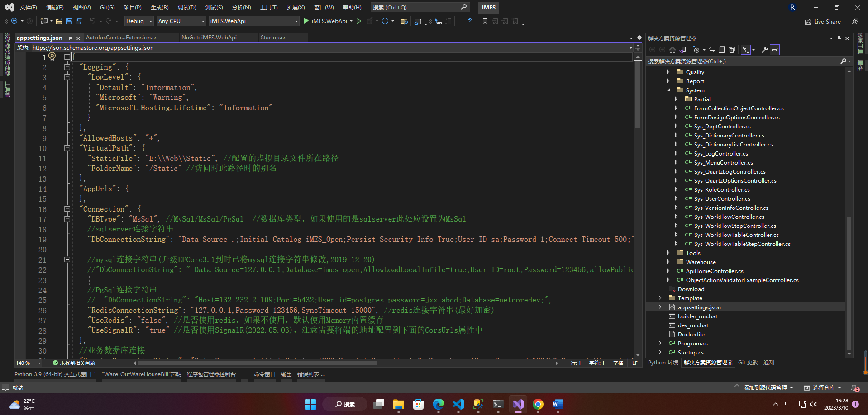Close the appsettings.json tab
This screenshot has width=868, height=415.
[x=78, y=38]
